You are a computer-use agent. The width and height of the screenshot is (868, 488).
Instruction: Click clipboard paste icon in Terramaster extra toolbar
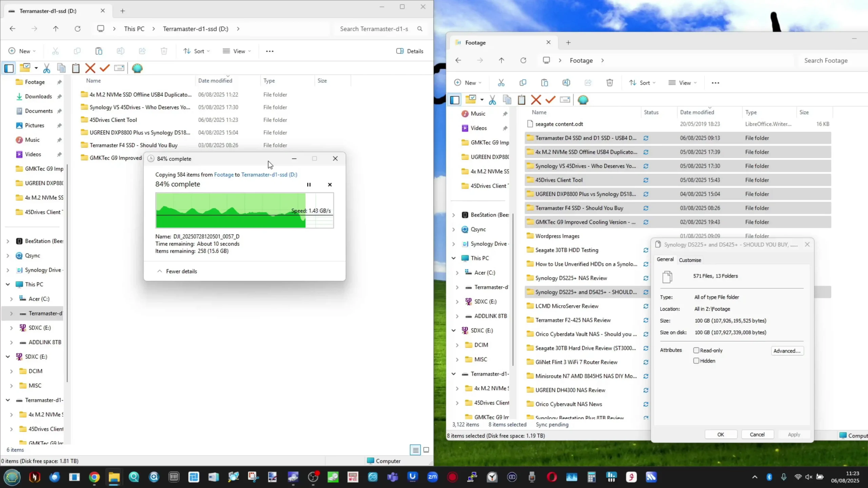click(76, 68)
